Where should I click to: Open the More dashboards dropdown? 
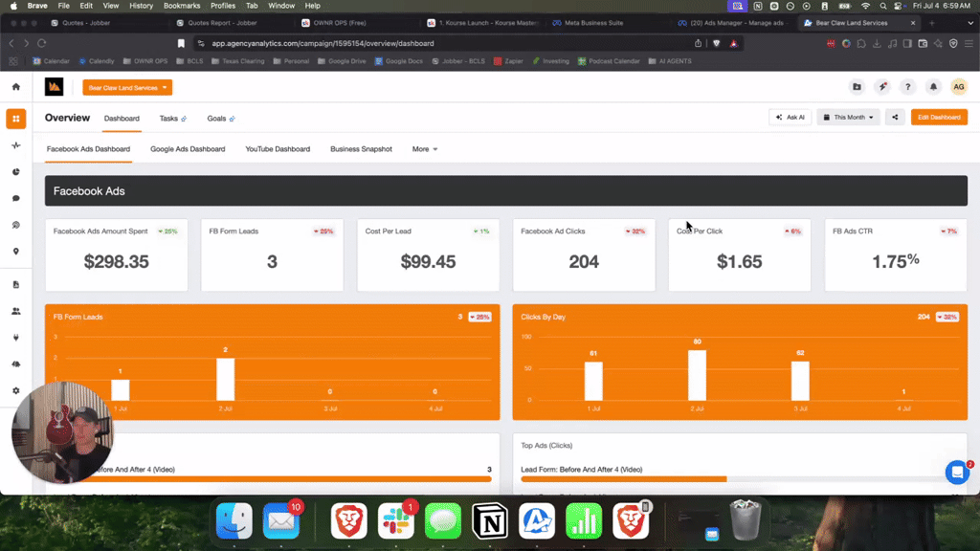[424, 149]
